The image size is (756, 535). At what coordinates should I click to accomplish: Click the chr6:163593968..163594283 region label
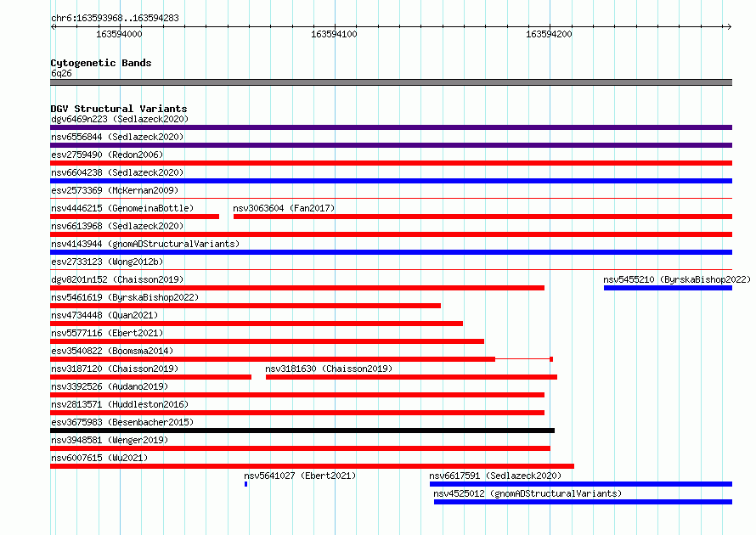click(x=115, y=18)
